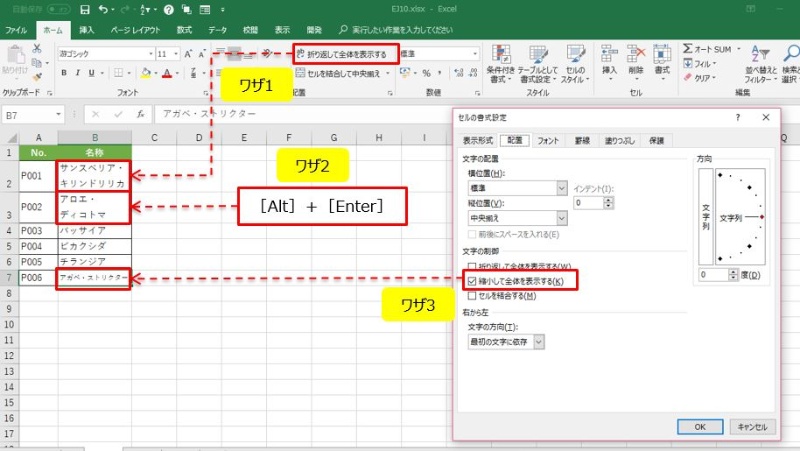Image resolution: width=800 pixels, height=451 pixels.
Task: Open the 横位置 horizontal alignment dropdown
Action: 561,188
